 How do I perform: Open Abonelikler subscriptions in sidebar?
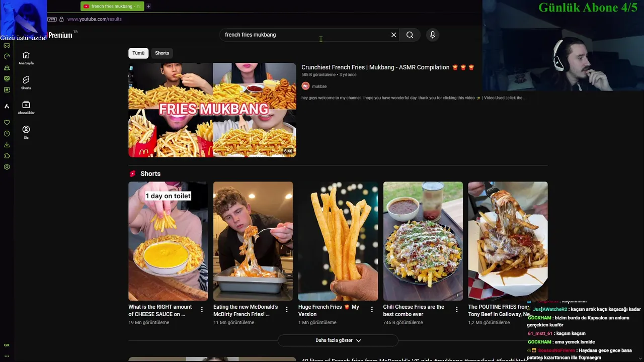point(26,107)
